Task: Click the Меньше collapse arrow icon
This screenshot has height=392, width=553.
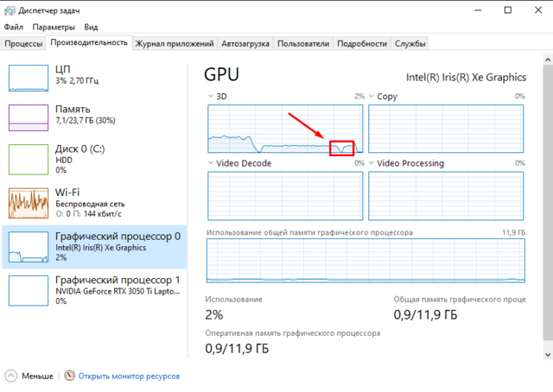Action: 10,376
